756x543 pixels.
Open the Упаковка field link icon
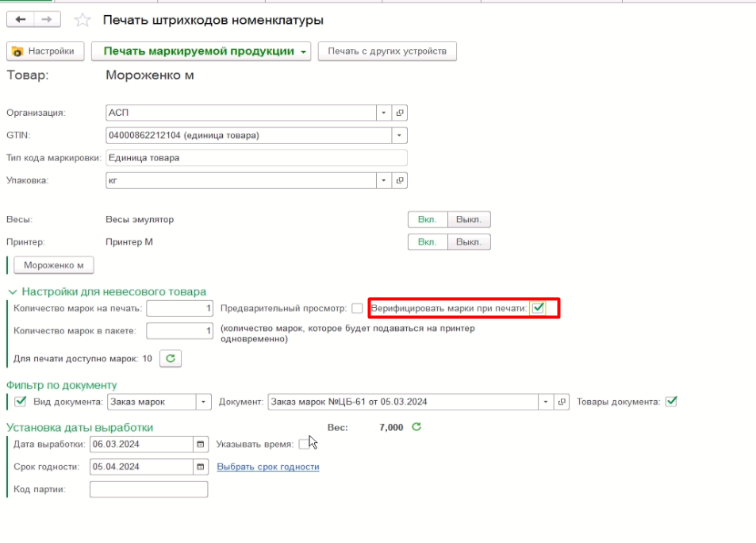pos(400,180)
